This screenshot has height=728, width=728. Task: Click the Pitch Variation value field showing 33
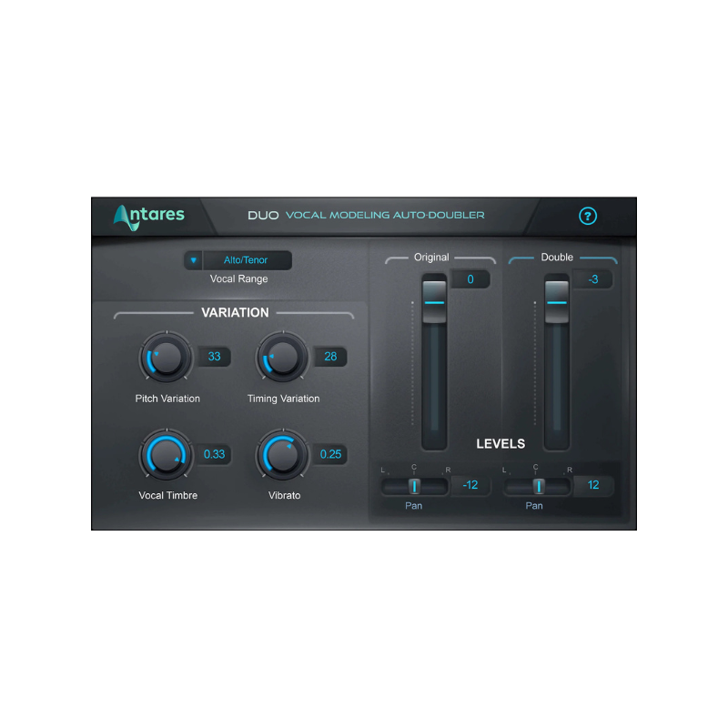point(216,357)
